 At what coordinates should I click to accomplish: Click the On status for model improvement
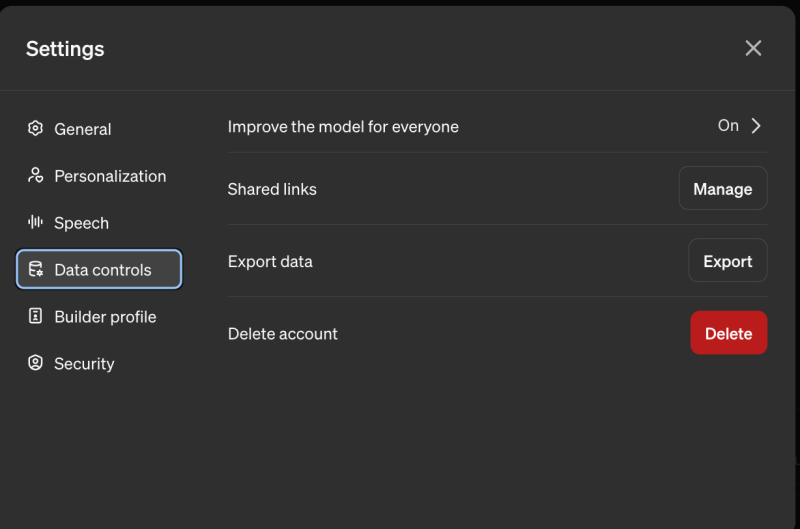click(x=728, y=126)
